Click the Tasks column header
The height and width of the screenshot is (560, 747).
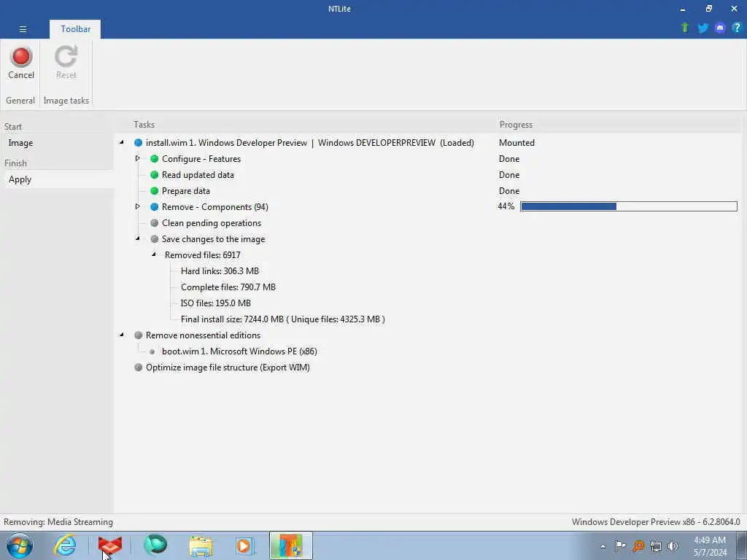144,125
